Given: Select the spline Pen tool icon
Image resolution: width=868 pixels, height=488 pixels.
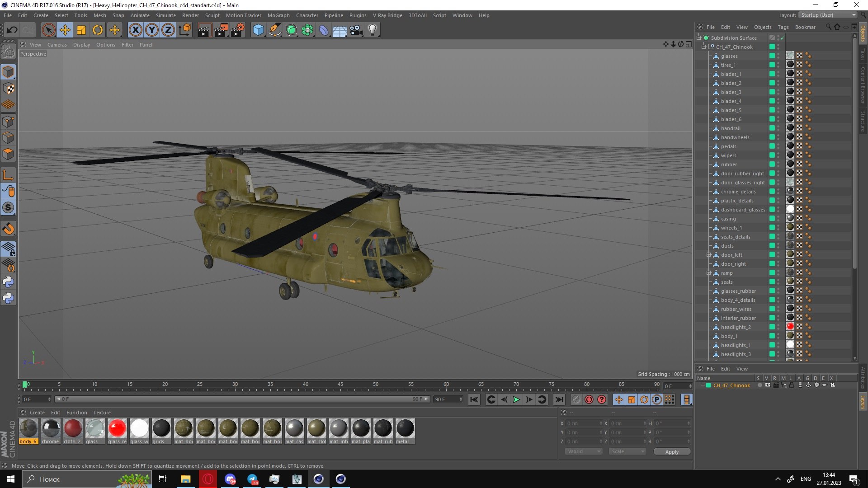Looking at the screenshot, I should (274, 30).
